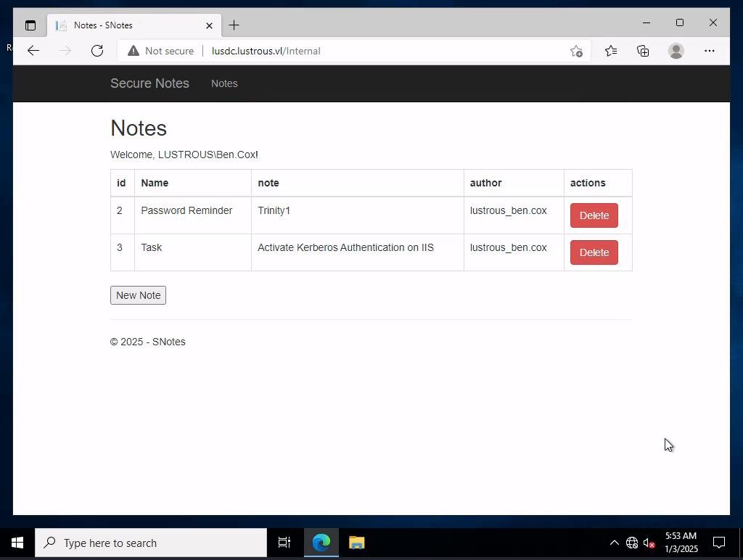Delete the Password Reminder note
743x560 pixels.
[x=594, y=215]
